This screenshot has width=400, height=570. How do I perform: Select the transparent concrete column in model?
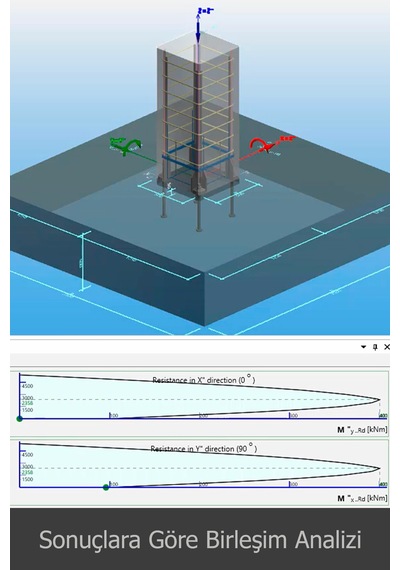198,109
